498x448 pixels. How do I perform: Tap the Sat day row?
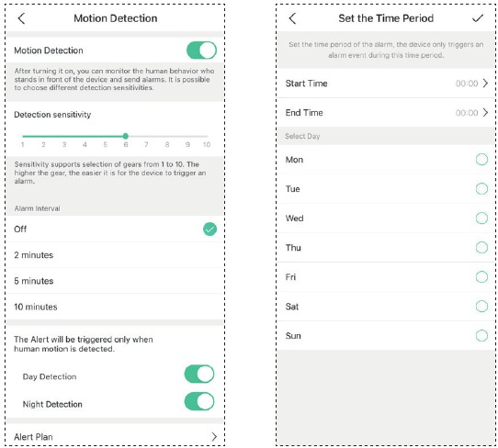tap(386, 307)
